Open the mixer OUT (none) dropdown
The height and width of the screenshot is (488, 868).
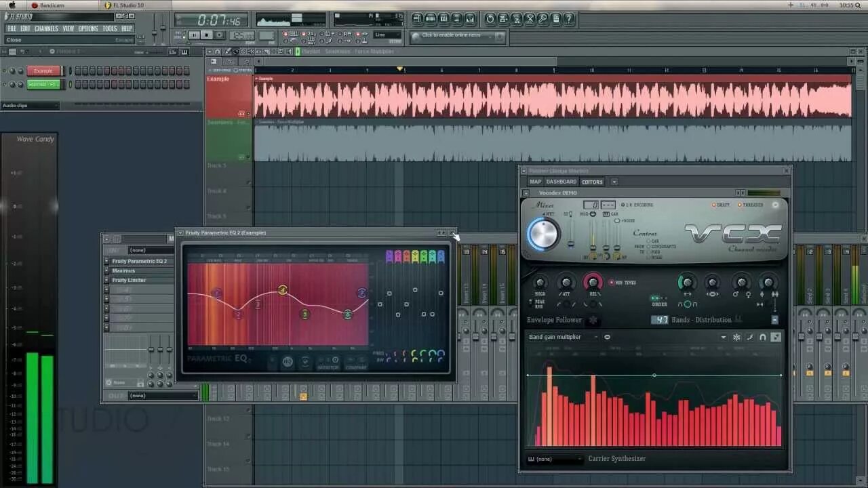[x=162, y=395]
